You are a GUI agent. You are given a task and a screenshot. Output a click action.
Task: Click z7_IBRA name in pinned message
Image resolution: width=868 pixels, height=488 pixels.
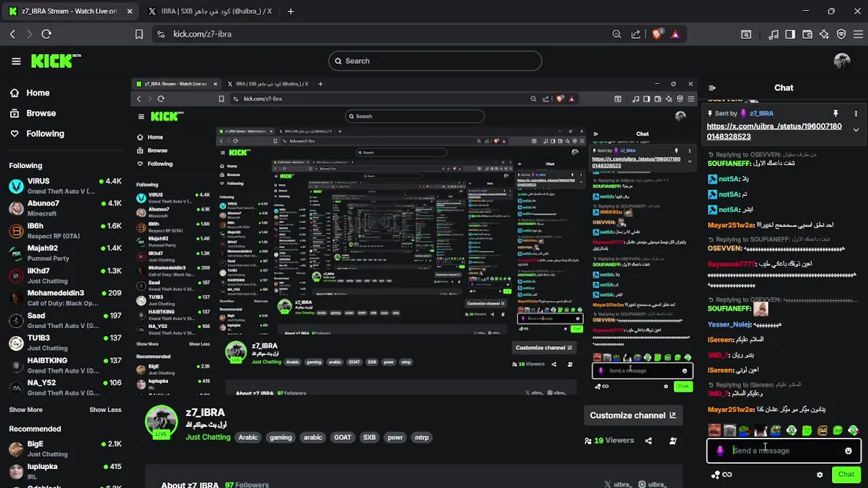762,113
